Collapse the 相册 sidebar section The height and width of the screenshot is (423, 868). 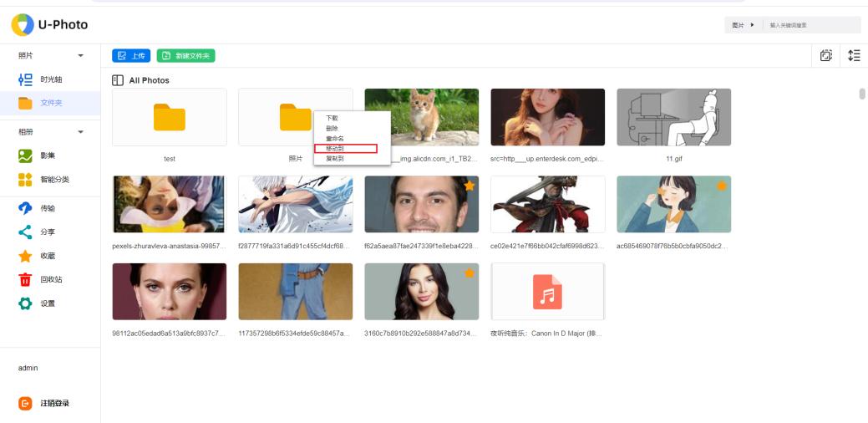click(81, 132)
